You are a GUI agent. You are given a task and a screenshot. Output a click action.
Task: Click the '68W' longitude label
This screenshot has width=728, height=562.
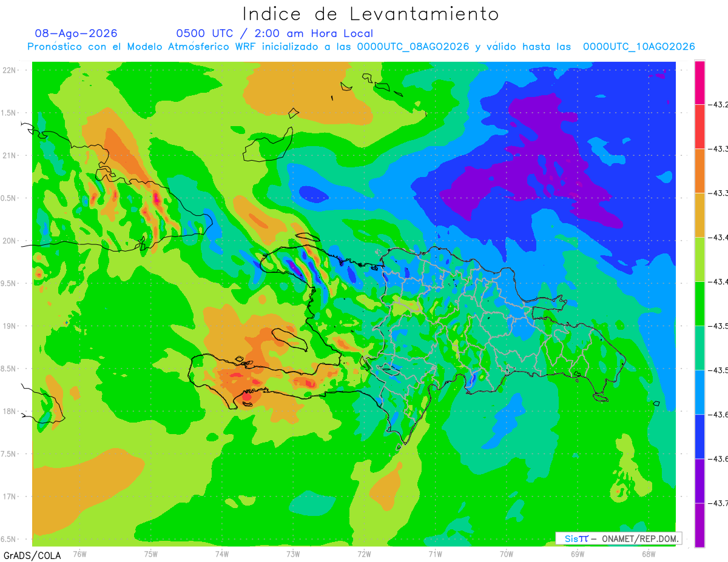[649, 554]
